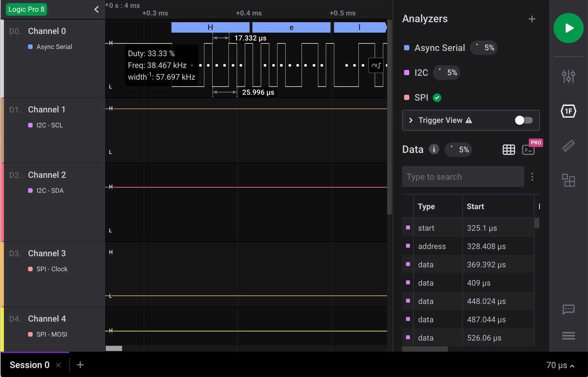Open the capture settings panel
The height and width of the screenshot is (377, 588).
point(569,76)
